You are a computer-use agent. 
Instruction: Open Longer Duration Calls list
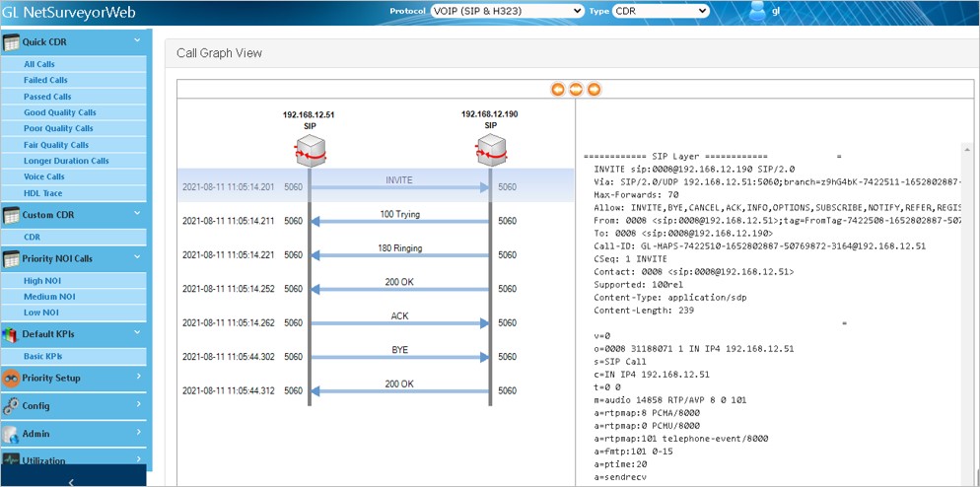coord(74,161)
